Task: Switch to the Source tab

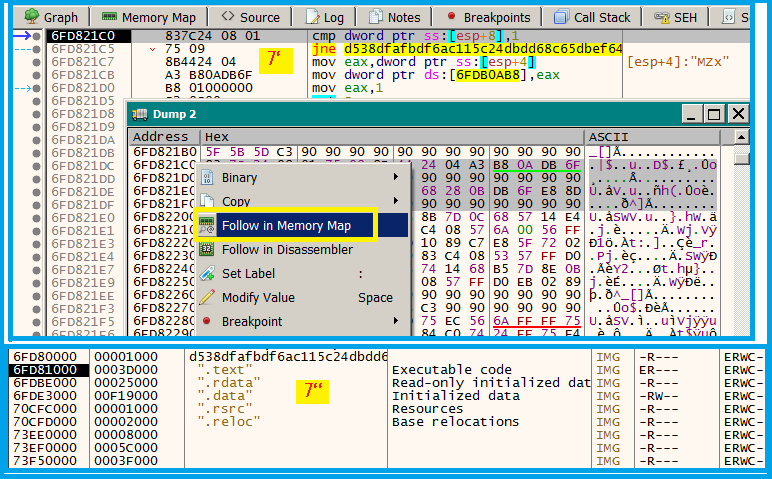Action: click(250, 17)
